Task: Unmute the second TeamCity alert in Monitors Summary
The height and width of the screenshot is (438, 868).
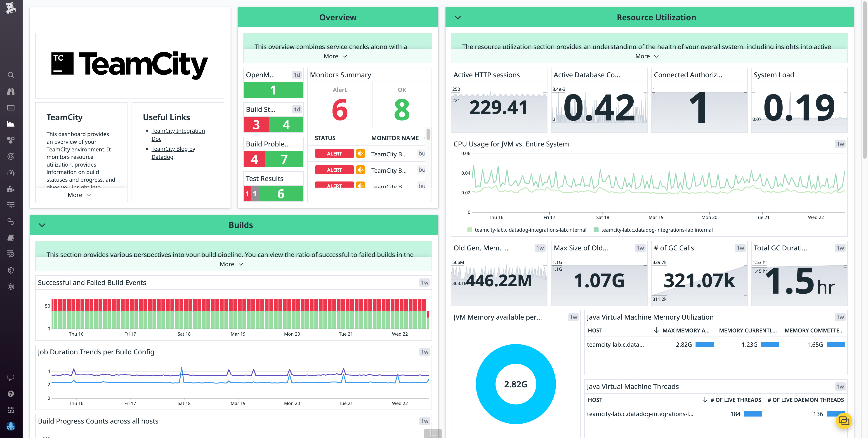Action: 360,170
